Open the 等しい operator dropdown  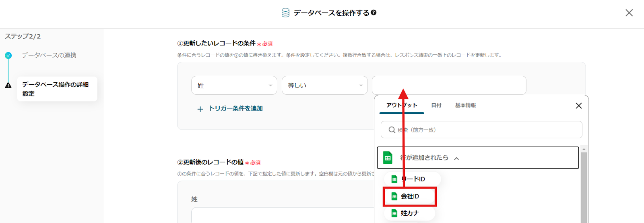(324, 85)
